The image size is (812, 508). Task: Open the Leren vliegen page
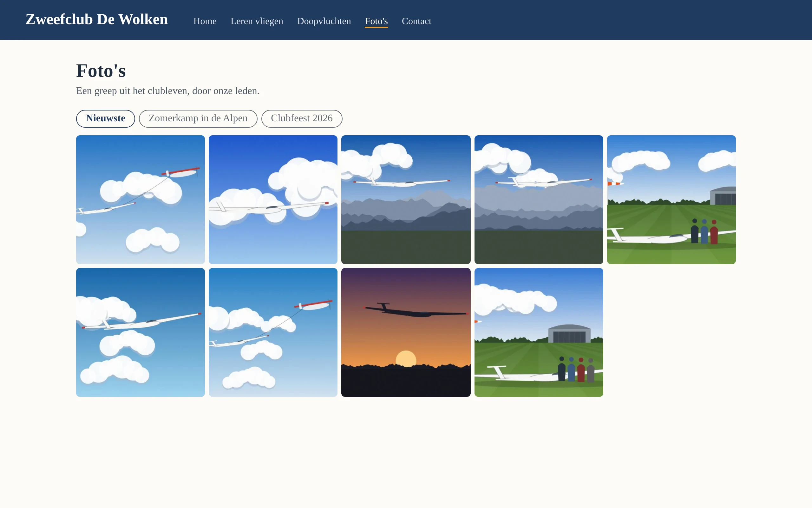(257, 21)
